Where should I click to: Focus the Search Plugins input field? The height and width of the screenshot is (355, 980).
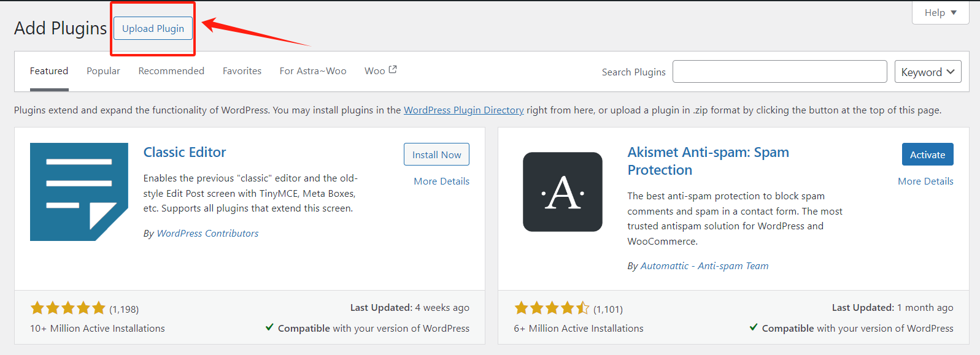[779, 72]
